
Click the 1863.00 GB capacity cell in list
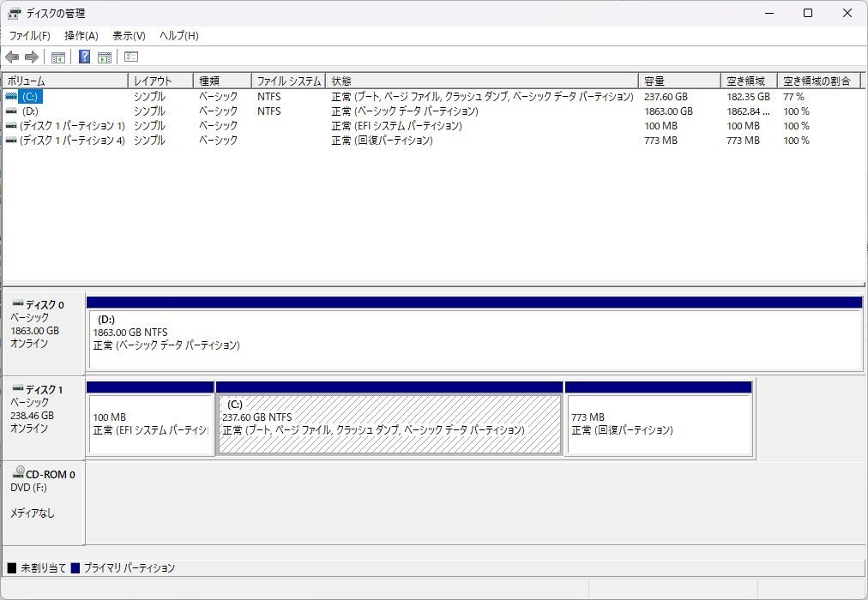(x=668, y=111)
